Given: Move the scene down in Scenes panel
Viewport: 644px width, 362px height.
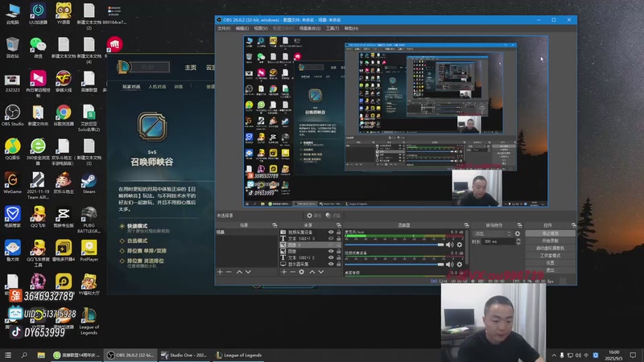Looking at the screenshot, I should (248, 272).
